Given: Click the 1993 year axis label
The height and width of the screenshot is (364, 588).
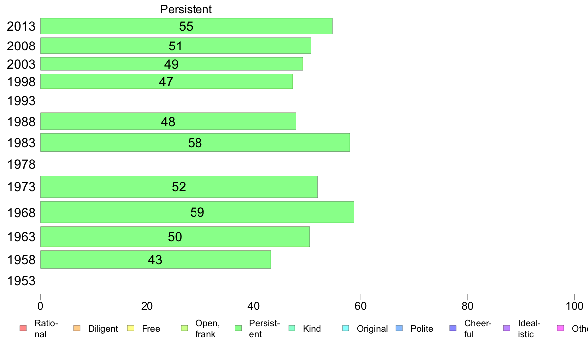Looking at the screenshot, I should point(21,101).
